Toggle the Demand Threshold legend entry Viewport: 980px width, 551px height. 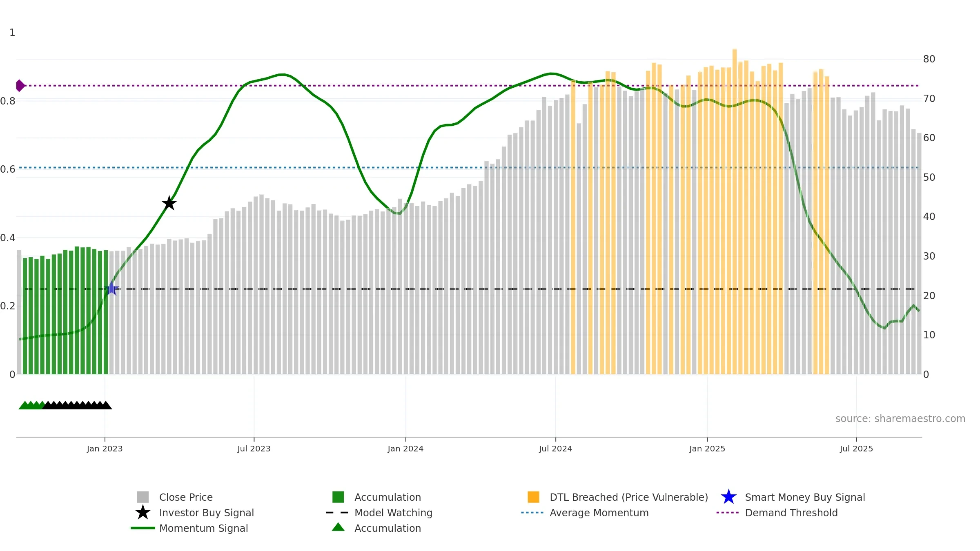777,513
